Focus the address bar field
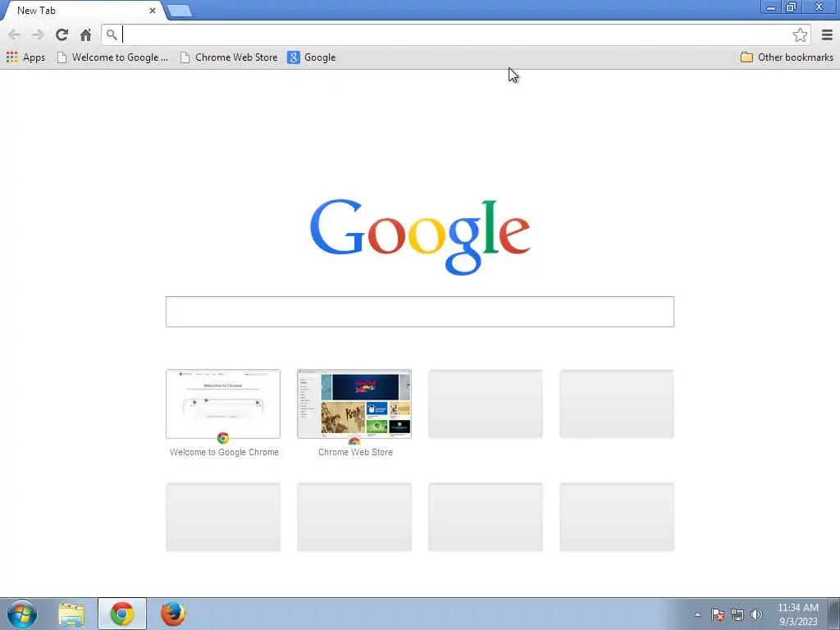 click(x=455, y=34)
